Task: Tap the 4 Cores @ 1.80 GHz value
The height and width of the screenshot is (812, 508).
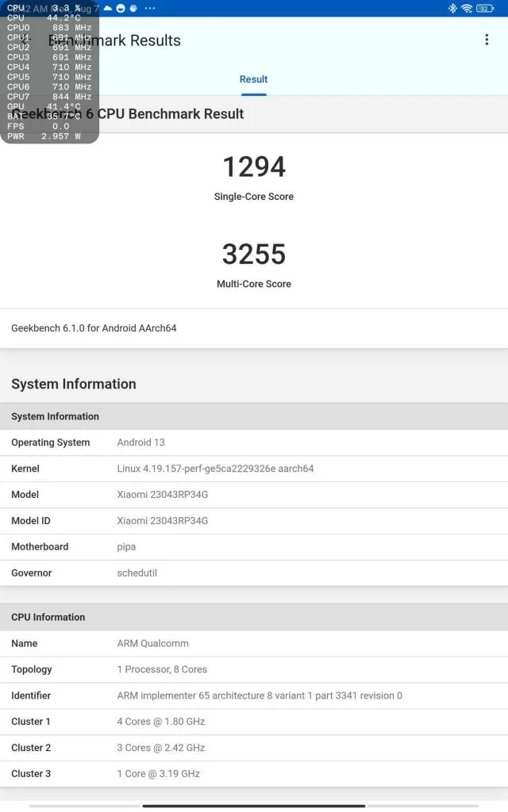Action: pyautogui.click(x=160, y=722)
